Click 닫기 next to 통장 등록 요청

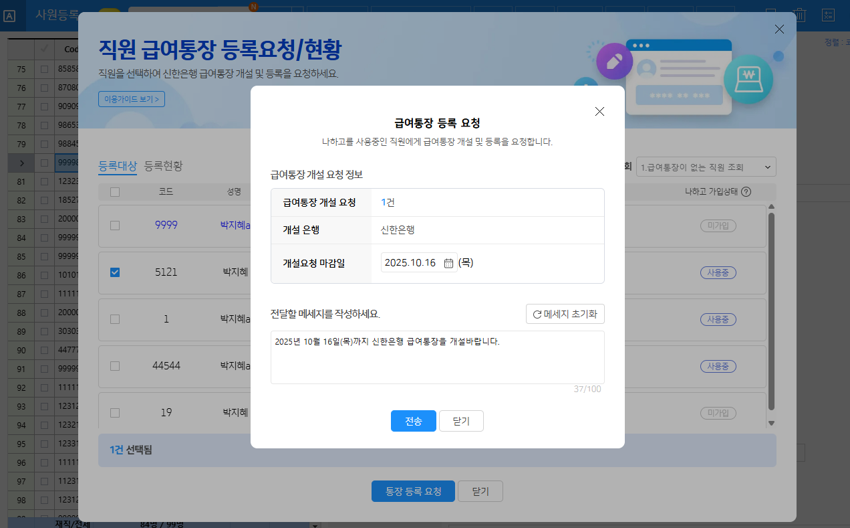(x=480, y=491)
